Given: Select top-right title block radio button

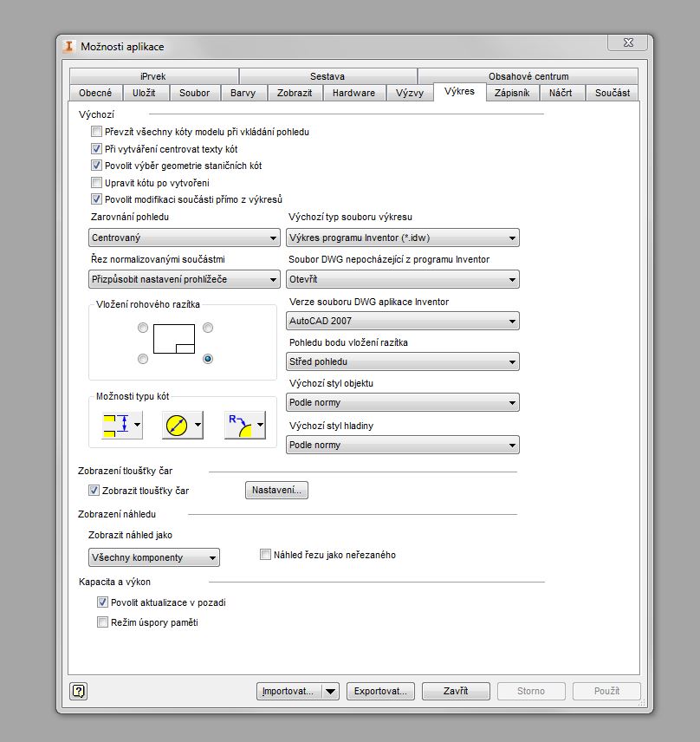Looking at the screenshot, I should 208,328.
